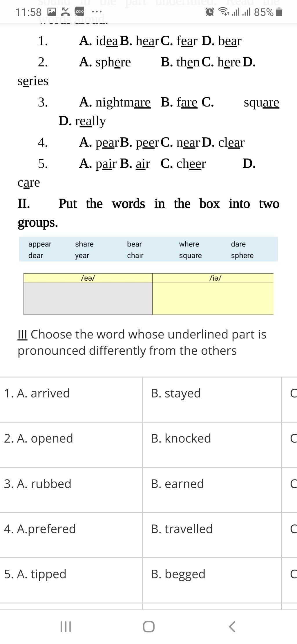Tap the gallery image notification icon
297x644 pixels.
52,12
